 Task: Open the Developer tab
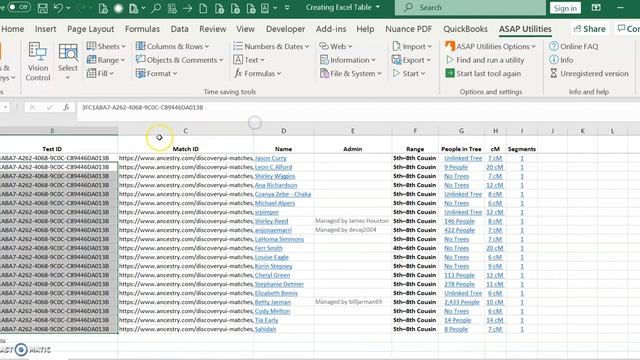point(285,29)
